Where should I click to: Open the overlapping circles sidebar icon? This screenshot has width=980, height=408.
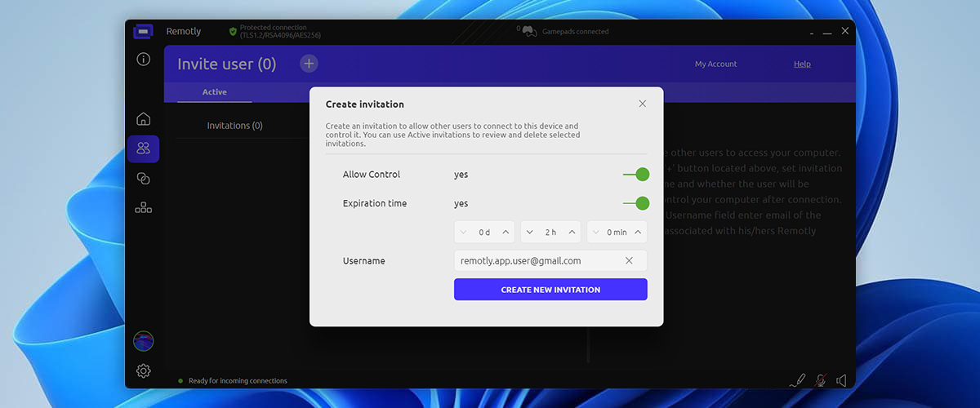tap(144, 179)
